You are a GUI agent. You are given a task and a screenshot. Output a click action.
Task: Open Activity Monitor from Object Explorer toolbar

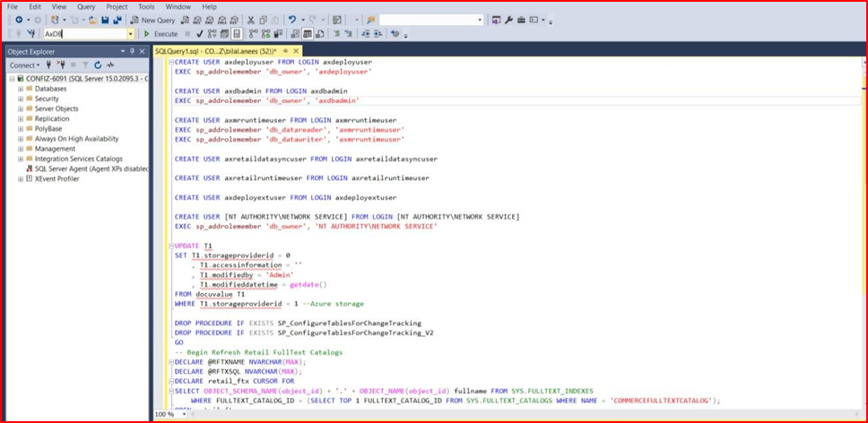click(x=110, y=65)
